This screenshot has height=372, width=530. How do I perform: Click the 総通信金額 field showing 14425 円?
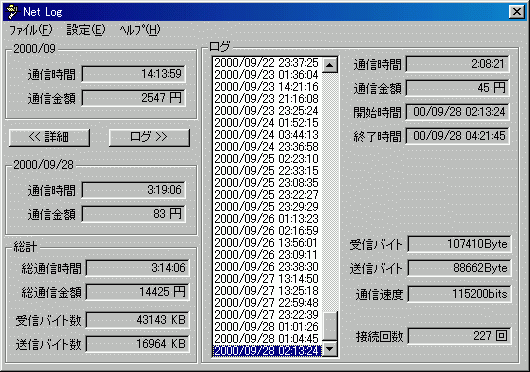[x=138, y=292]
